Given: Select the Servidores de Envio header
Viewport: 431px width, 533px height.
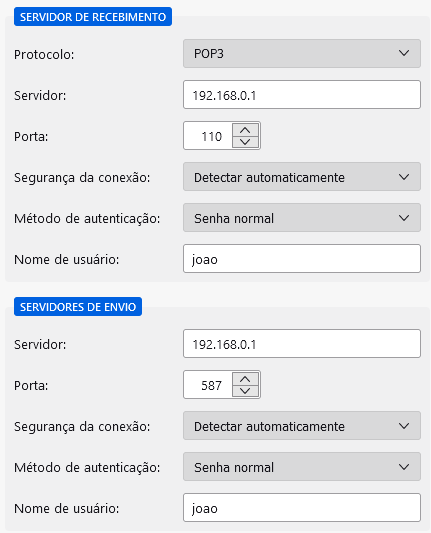Looking at the screenshot, I should click(78, 307).
